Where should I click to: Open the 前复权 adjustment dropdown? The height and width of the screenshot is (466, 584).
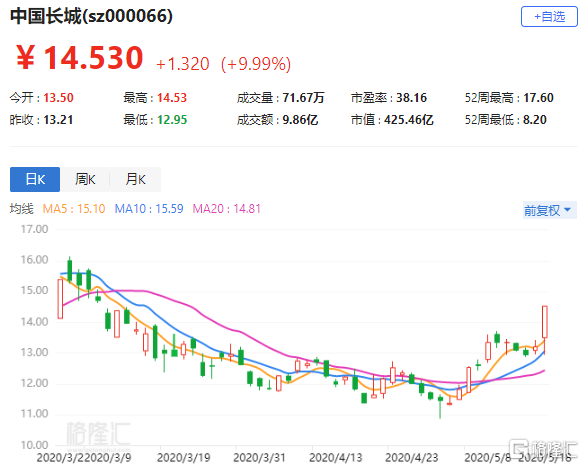(549, 210)
